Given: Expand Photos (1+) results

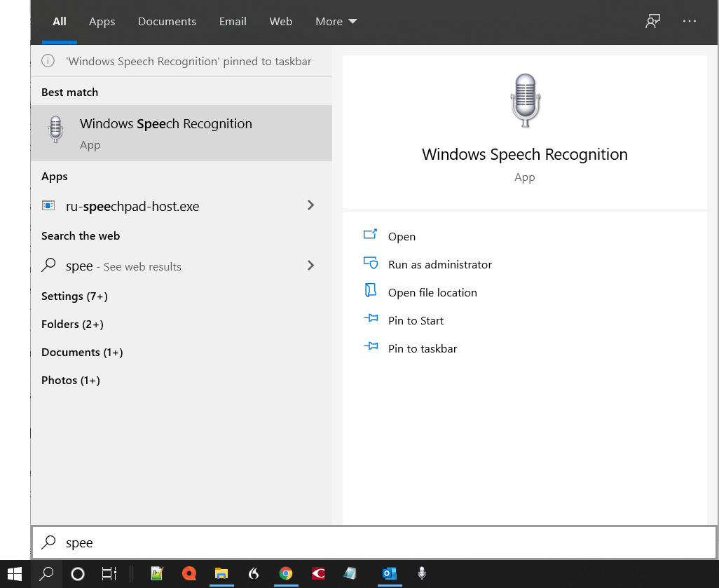Looking at the screenshot, I should coord(71,381).
